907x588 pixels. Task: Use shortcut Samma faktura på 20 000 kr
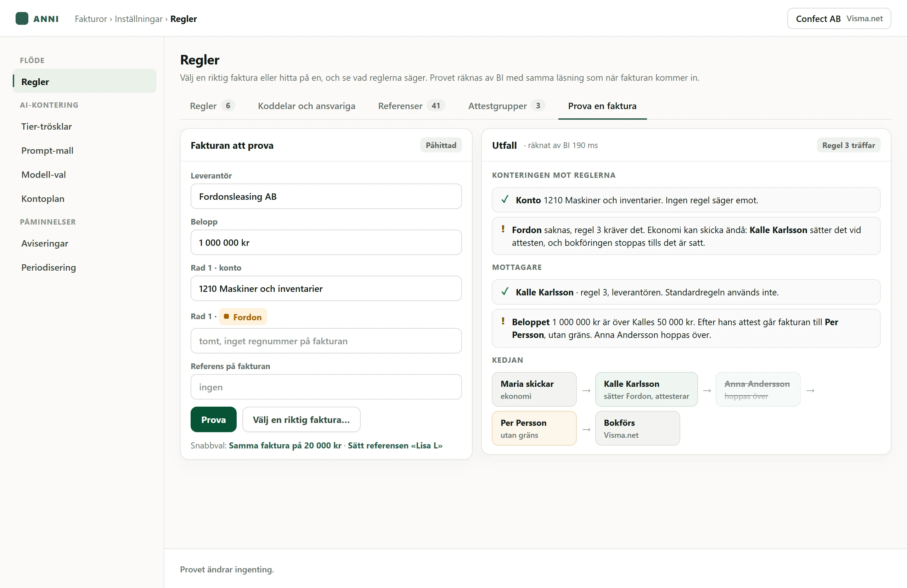285,446
